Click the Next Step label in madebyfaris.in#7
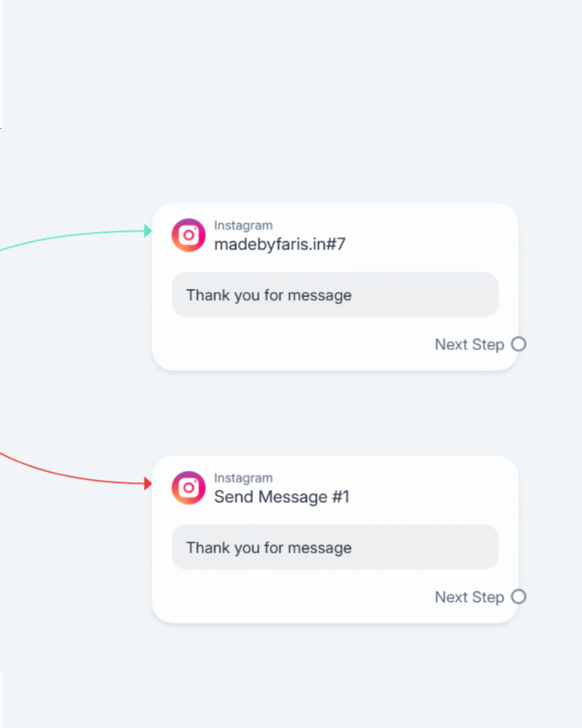 (469, 344)
